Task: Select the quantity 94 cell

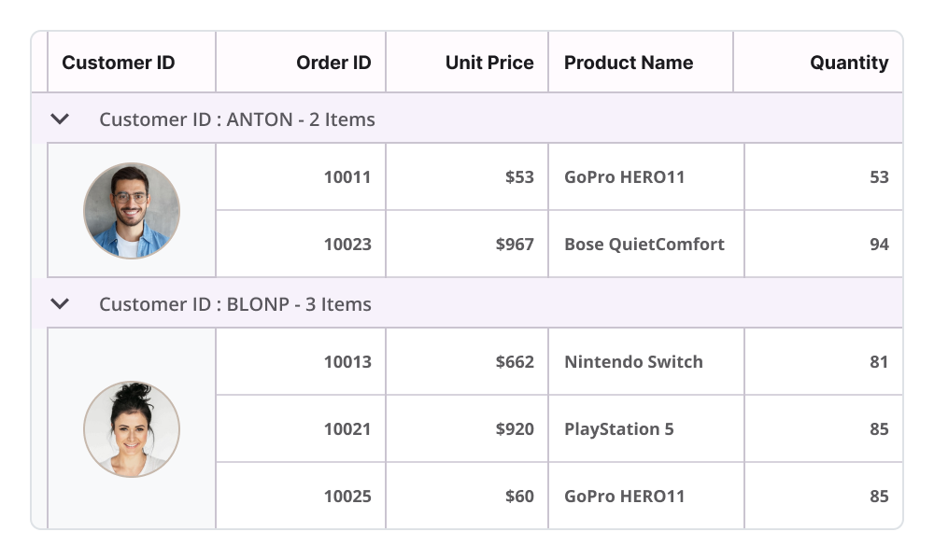Action: coord(878,245)
